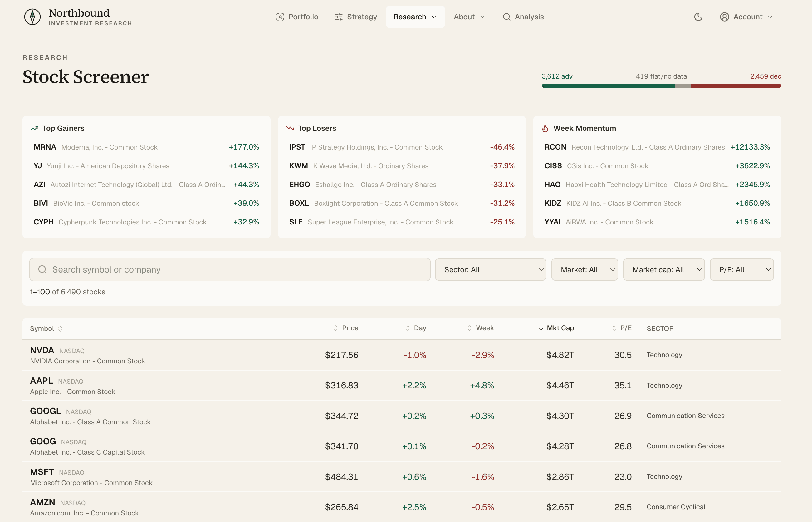Click the gray flat segment of breadth bar
Viewport: 812px width, 522px height.
tap(682, 86)
